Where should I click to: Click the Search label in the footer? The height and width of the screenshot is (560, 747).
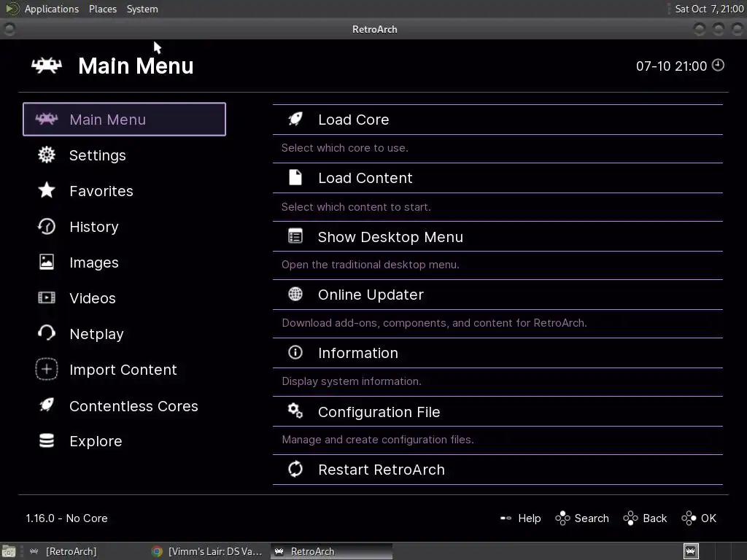591,518
